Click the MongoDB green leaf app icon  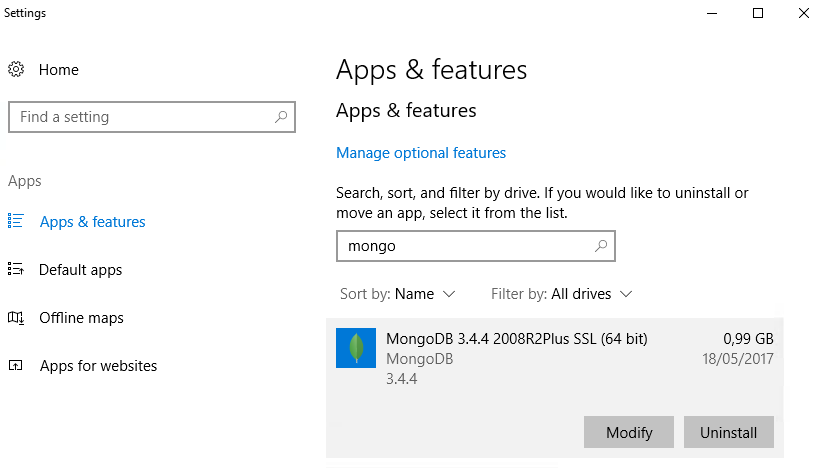356,348
